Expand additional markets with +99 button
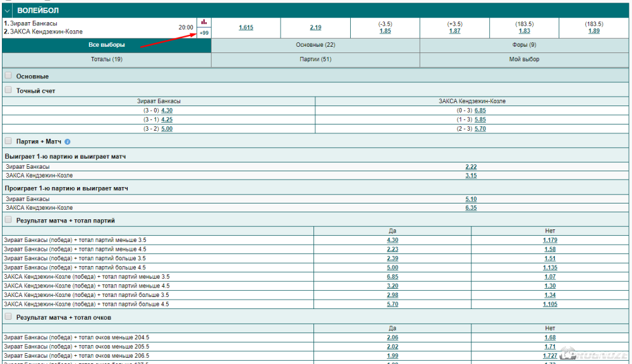This screenshot has height=364, width=632. tap(204, 33)
